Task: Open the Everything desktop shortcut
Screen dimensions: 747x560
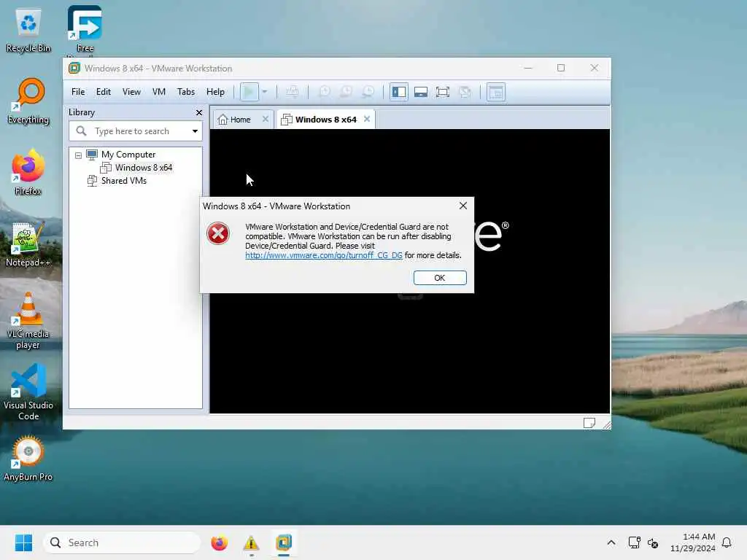Action: 28,101
